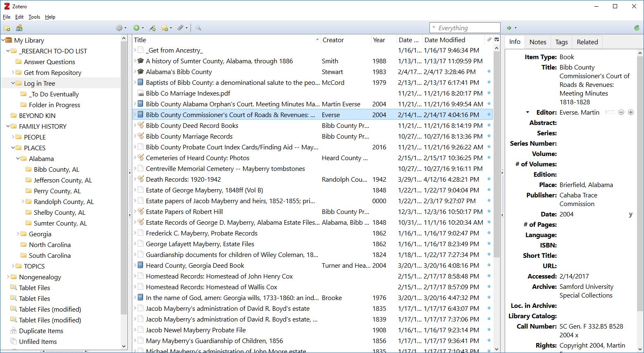The height and width of the screenshot is (353, 644).
Task: Collapse the _RESEARCH TO-DO LIST collection
Action: (8, 51)
